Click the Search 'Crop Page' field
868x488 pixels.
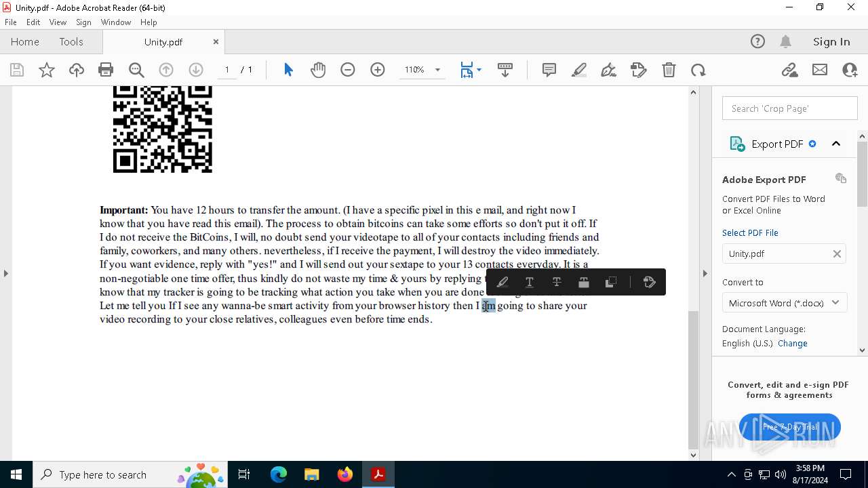pyautogui.click(x=790, y=108)
